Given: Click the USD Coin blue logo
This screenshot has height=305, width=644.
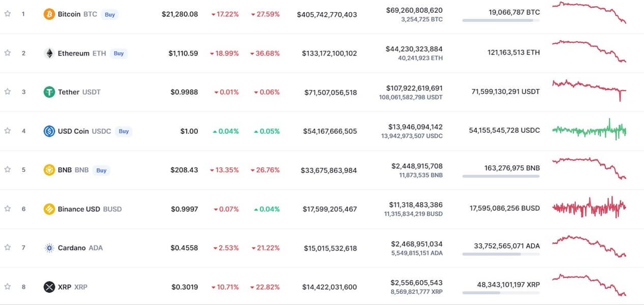Looking at the screenshot, I should click(49, 131).
